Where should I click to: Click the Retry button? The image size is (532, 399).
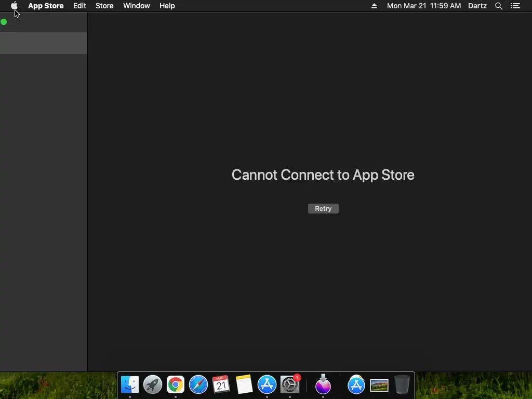tap(323, 209)
